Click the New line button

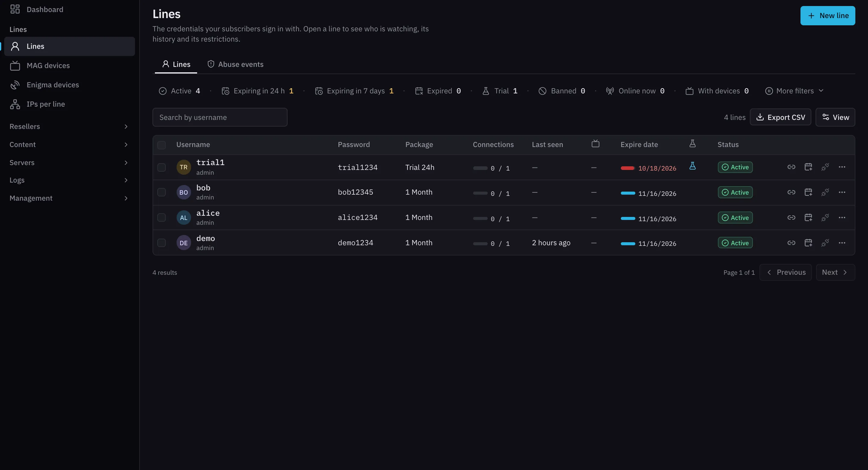[828, 15]
